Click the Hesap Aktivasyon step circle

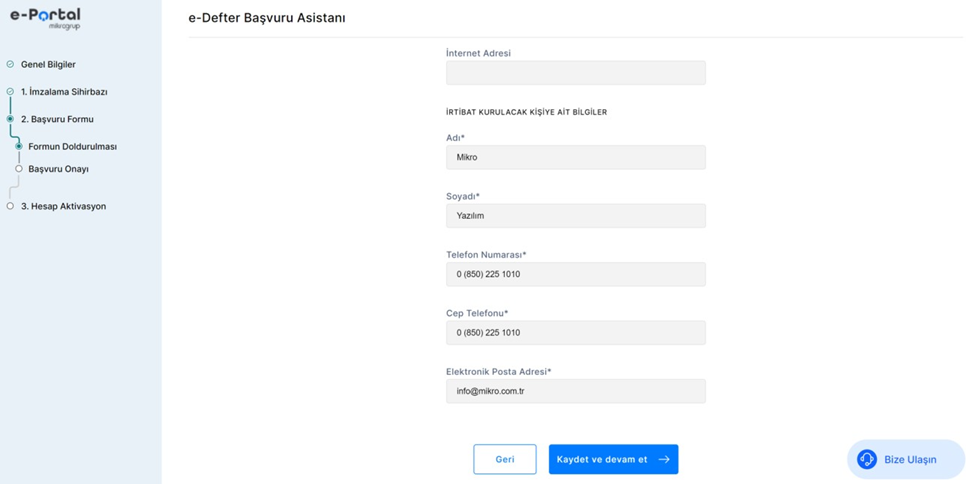[10, 206]
